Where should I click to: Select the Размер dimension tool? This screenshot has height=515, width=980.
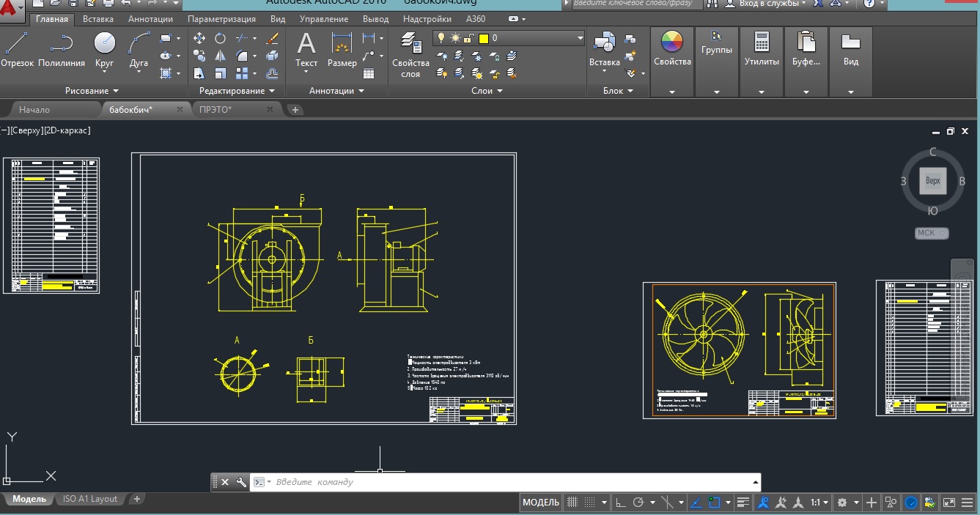(x=342, y=51)
